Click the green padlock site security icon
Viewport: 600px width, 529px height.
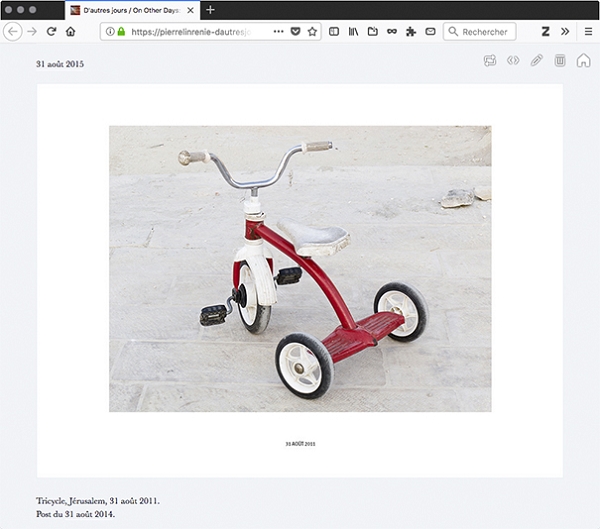click(121, 32)
